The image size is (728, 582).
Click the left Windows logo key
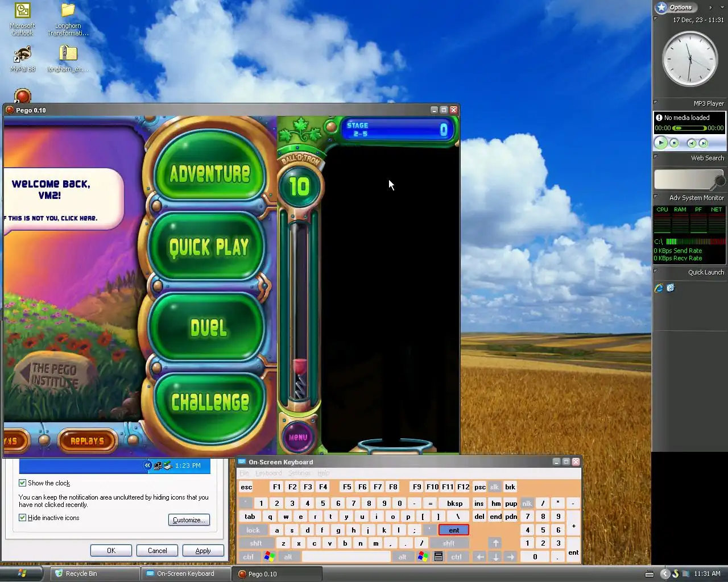pos(269,557)
